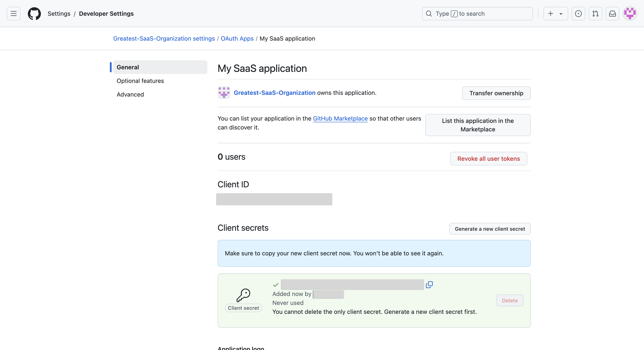Open the issues icon in header
The width and height of the screenshot is (644, 350).
pos(578,13)
